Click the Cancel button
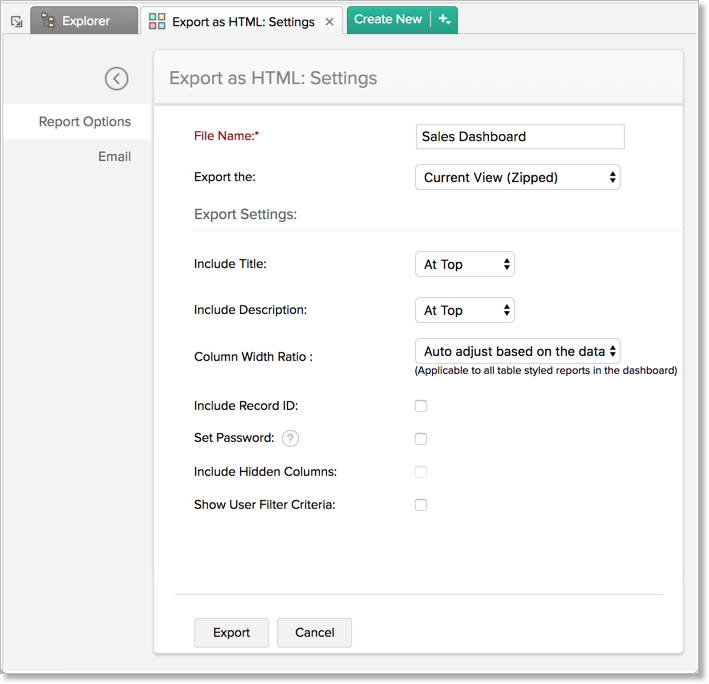The width and height of the screenshot is (709, 684). (x=314, y=633)
